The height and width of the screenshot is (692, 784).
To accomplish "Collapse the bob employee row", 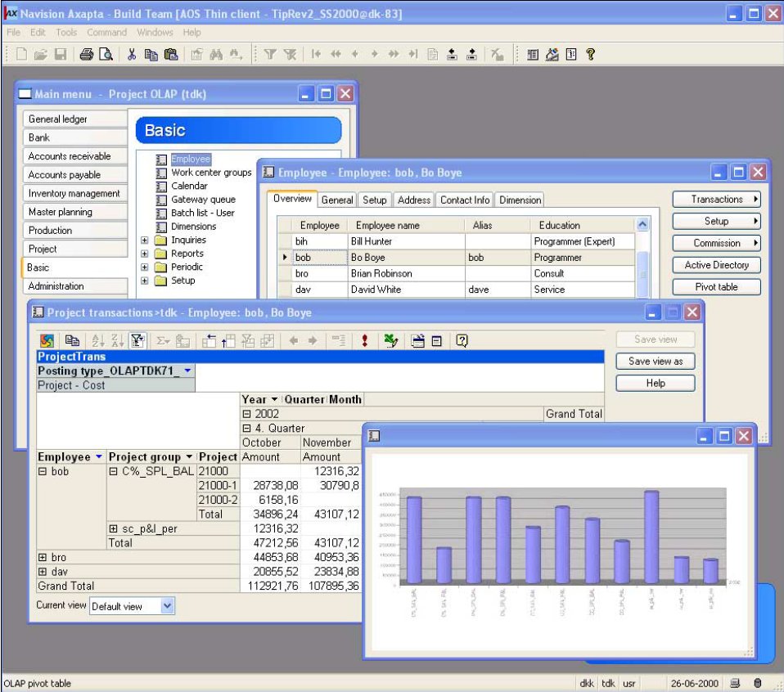I will pyautogui.click(x=43, y=471).
